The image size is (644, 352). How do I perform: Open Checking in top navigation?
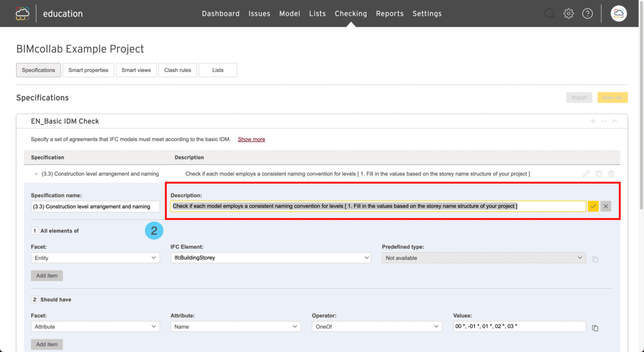click(351, 13)
